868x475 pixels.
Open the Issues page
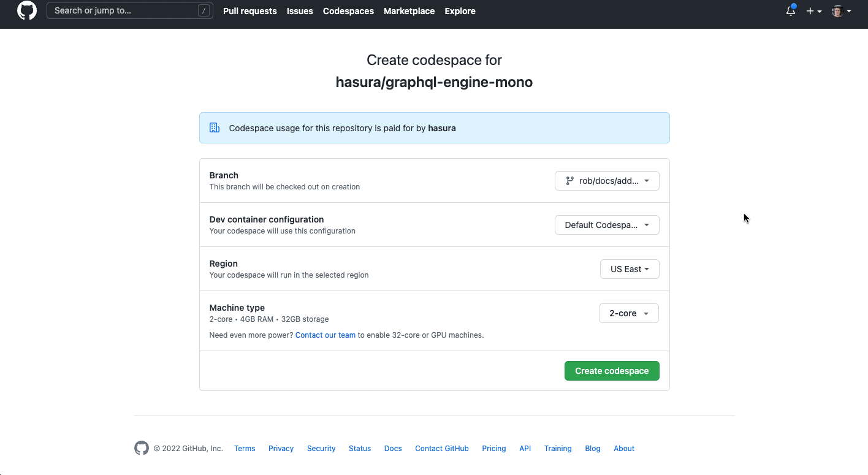300,11
